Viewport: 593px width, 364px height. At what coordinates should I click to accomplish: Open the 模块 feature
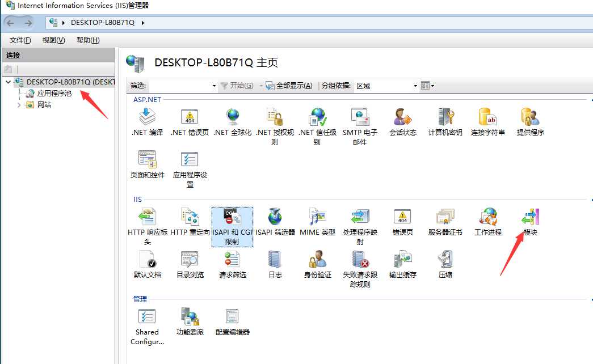click(x=530, y=222)
